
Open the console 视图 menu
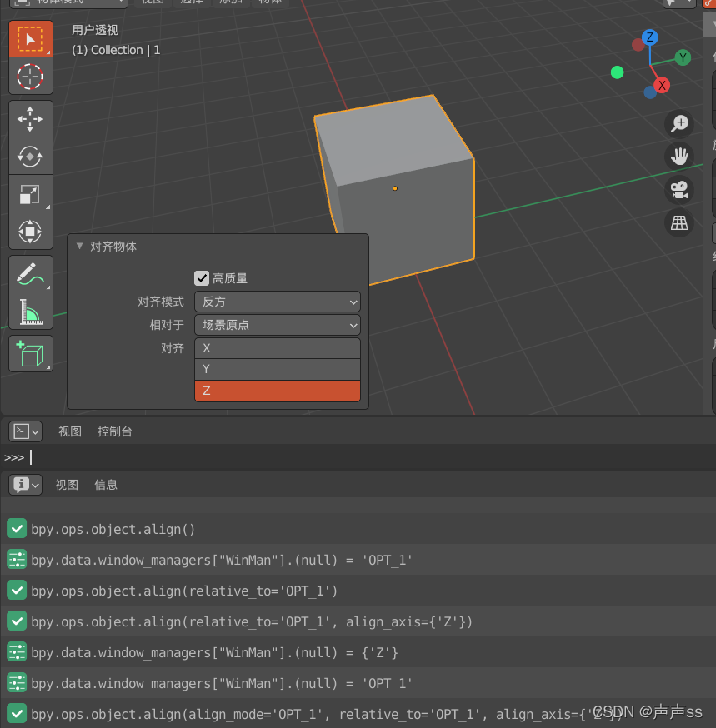(x=70, y=431)
